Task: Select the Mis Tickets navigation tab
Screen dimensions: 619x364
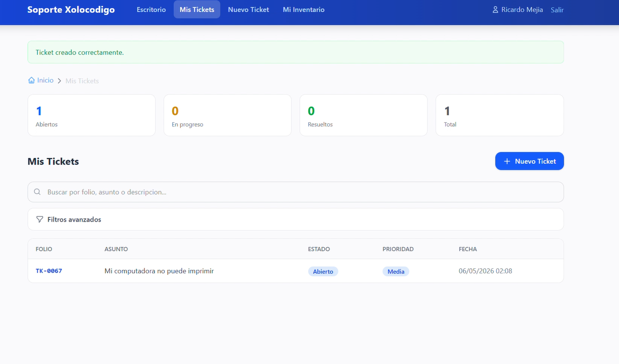Action: point(197,10)
